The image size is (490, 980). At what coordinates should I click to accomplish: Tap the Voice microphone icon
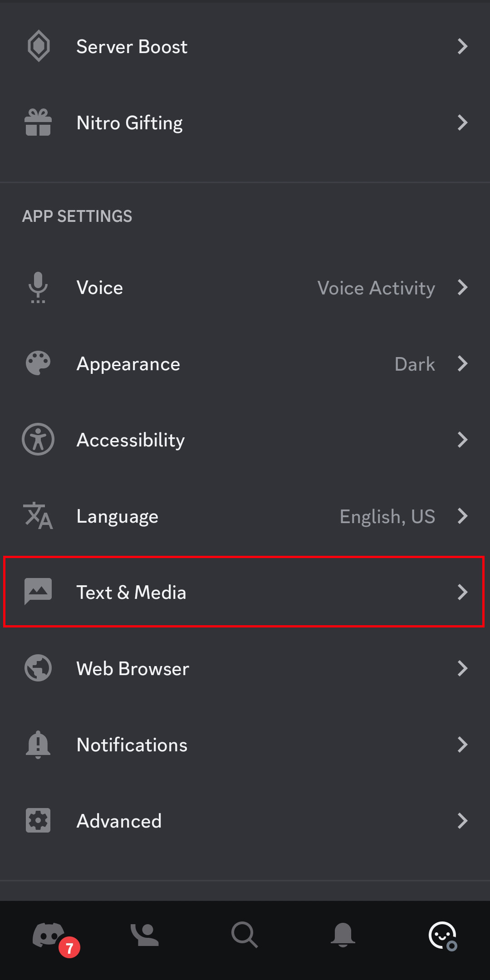point(38,287)
